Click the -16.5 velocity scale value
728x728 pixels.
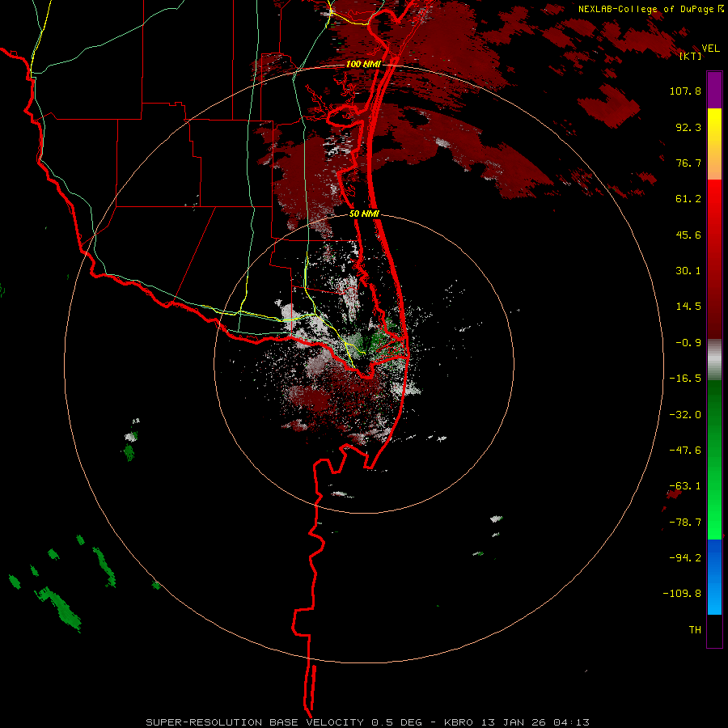[685, 379]
